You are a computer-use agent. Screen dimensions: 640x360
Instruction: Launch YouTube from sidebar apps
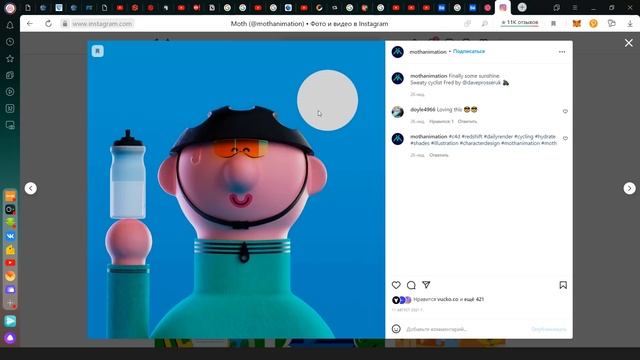coord(10,263)
